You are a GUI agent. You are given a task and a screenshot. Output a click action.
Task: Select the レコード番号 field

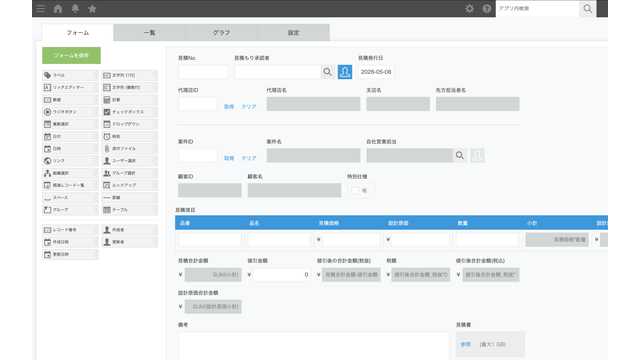(x=70, y=230)
